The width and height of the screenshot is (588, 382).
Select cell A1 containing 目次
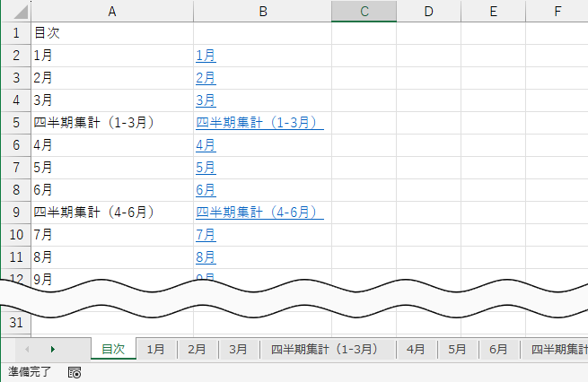[x=112, y=33]
